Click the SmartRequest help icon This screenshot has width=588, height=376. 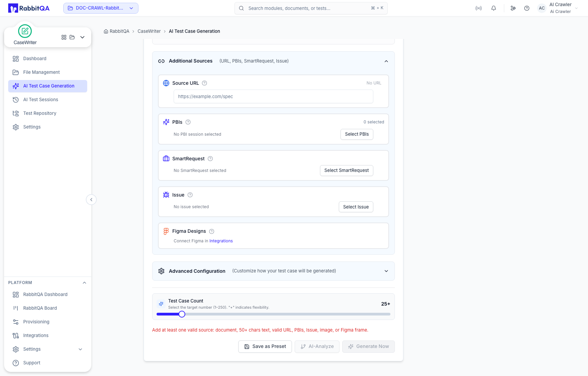coord(210,159)
